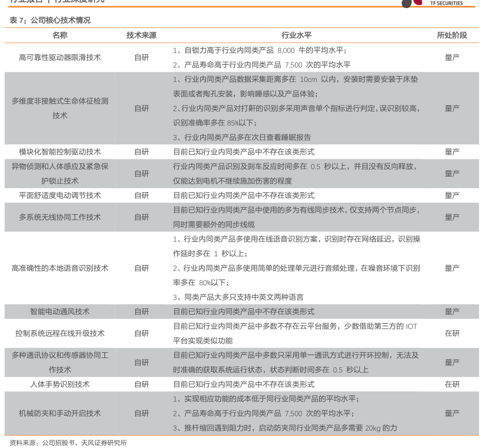Select the "技术来源" column header
The image size is (494, 448).
click(141, 35)
